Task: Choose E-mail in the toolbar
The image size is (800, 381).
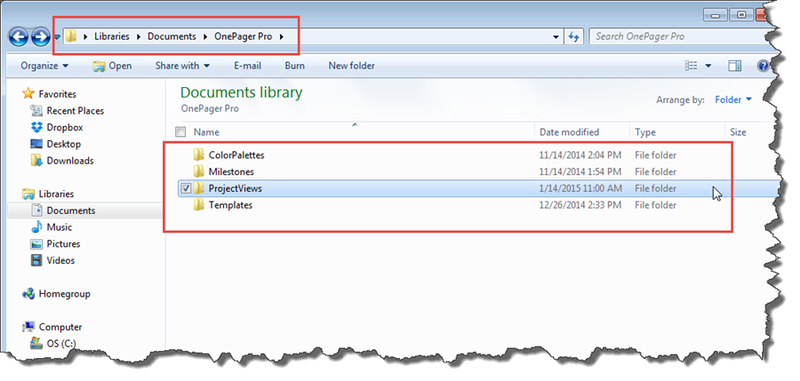Action: (247, 66)
